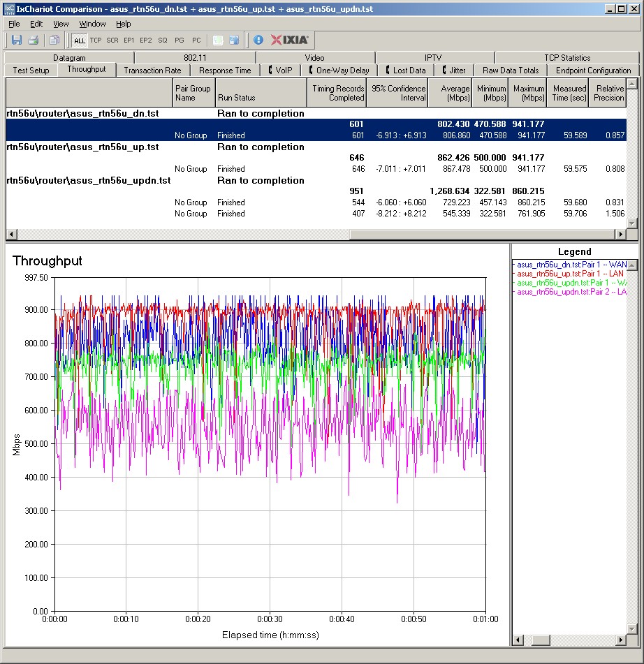Open the Edit menu
Viewport: 644px width, 664px height.
(36, 24)
